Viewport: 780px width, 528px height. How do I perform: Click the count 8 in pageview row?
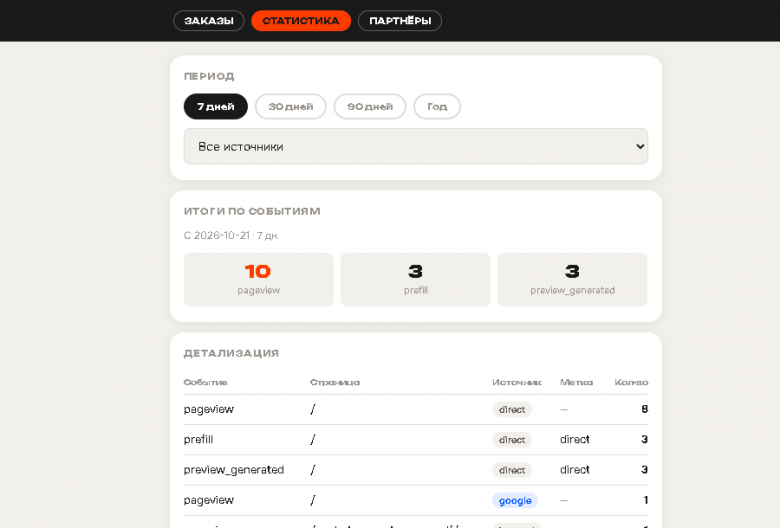pos(645,409)
